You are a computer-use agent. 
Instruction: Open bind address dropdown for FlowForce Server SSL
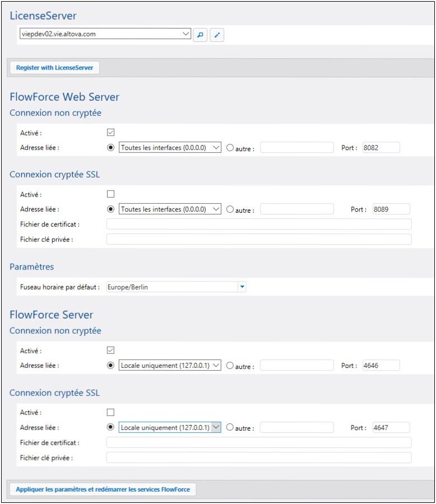coord(170,427)
